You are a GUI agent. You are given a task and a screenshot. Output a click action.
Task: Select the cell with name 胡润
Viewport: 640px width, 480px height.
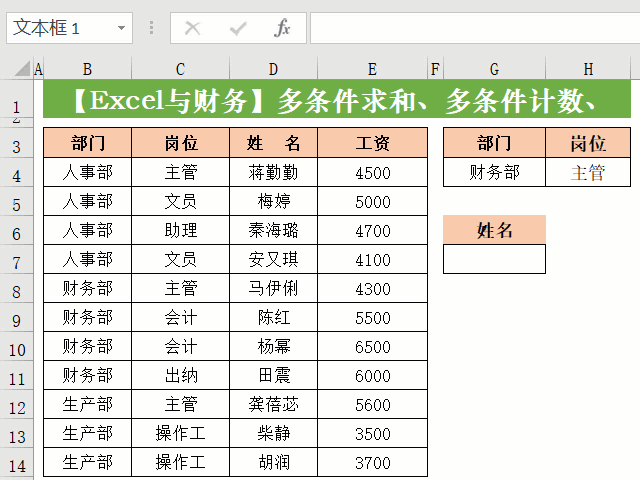click(273, 462)
